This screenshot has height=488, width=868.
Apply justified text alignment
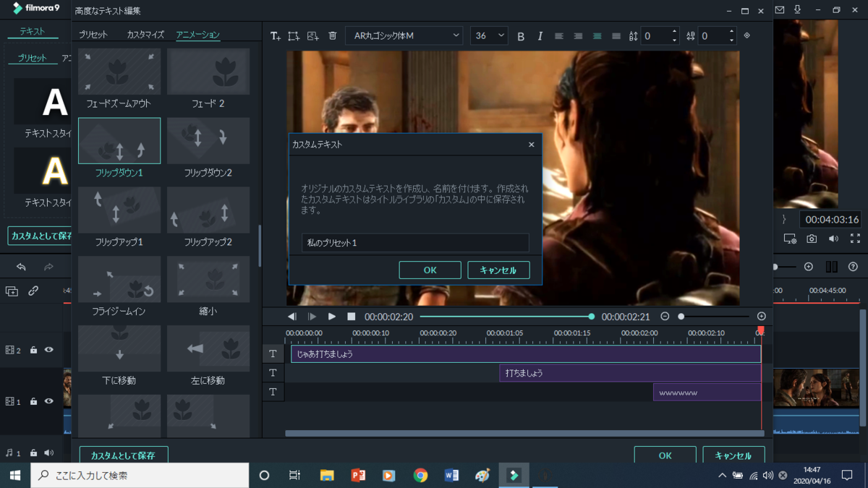pos(616,36)
